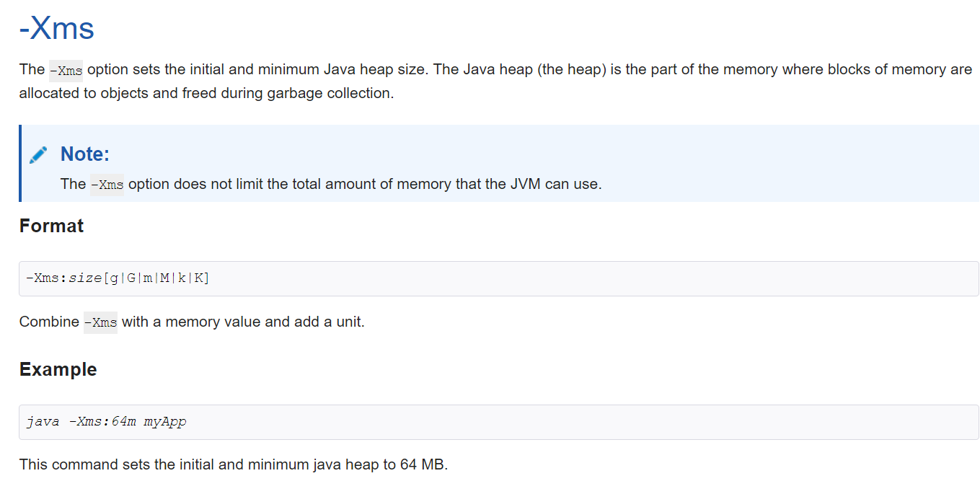Click myApp in the example command
Image resolution: width=980 pixels, height=494 pixels.
(x=164, y=422)
